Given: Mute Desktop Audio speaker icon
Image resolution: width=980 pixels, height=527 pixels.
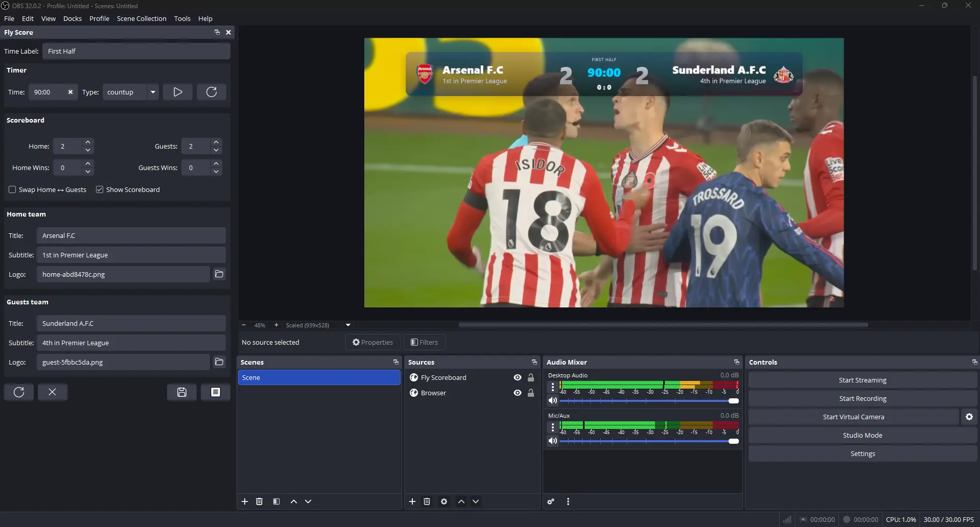Looking at the screenshot, I should point(553,400).
